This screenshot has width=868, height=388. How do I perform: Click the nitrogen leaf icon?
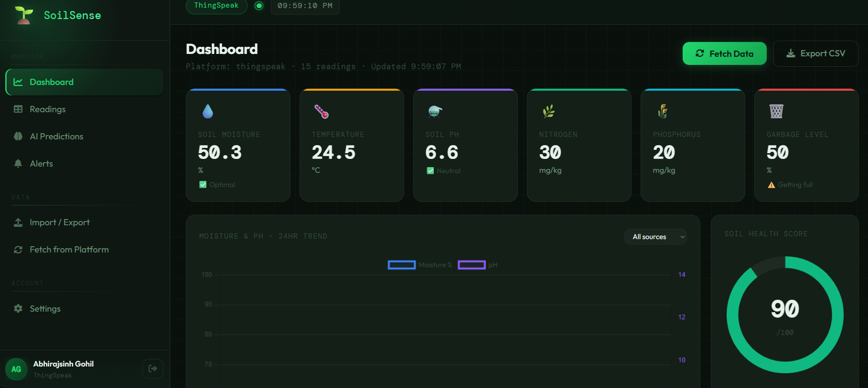[548, 111]
